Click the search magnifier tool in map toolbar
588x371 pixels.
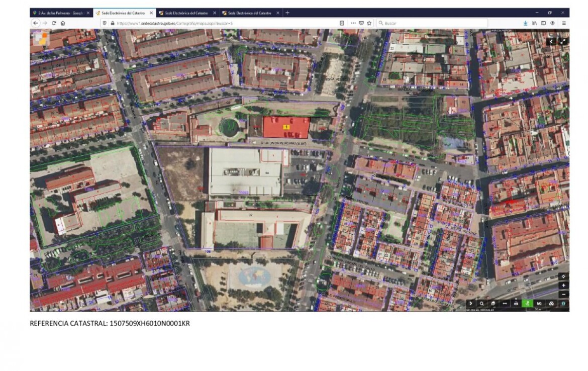pyautogui.click(x=481, y=304)
